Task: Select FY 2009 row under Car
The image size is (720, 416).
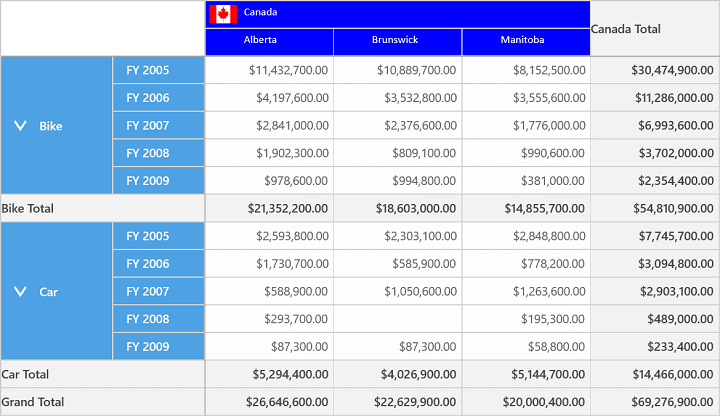Action: pyautogui.click(x=158, y=347)
